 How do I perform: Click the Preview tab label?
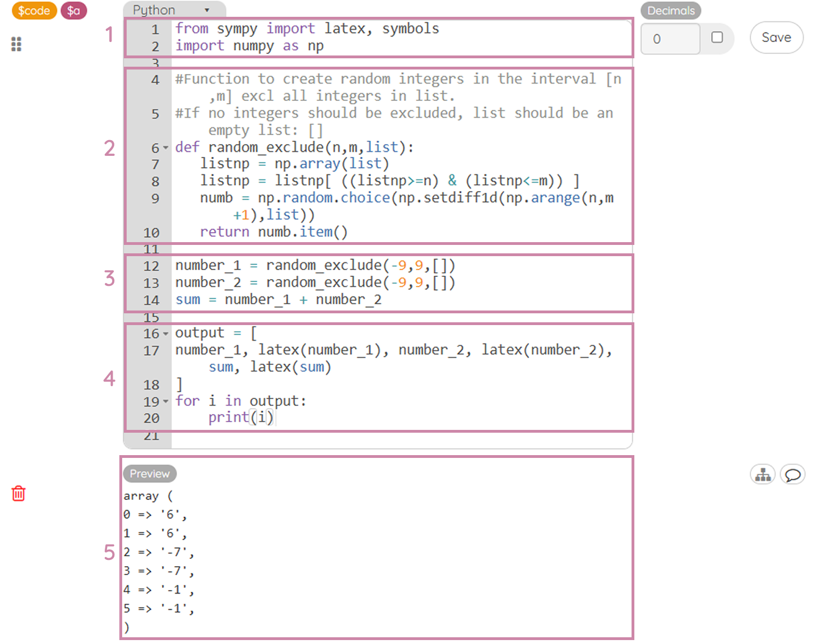coord(149,474)
